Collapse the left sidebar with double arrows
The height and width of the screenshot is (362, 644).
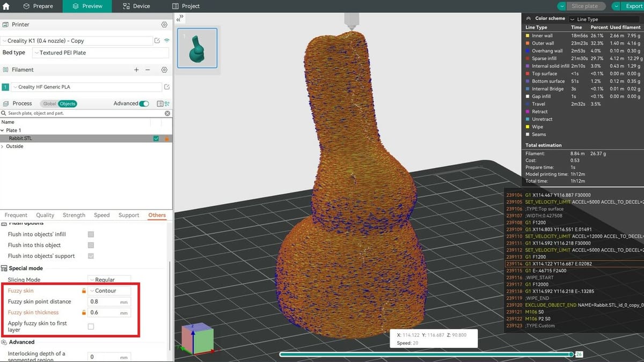180,18
